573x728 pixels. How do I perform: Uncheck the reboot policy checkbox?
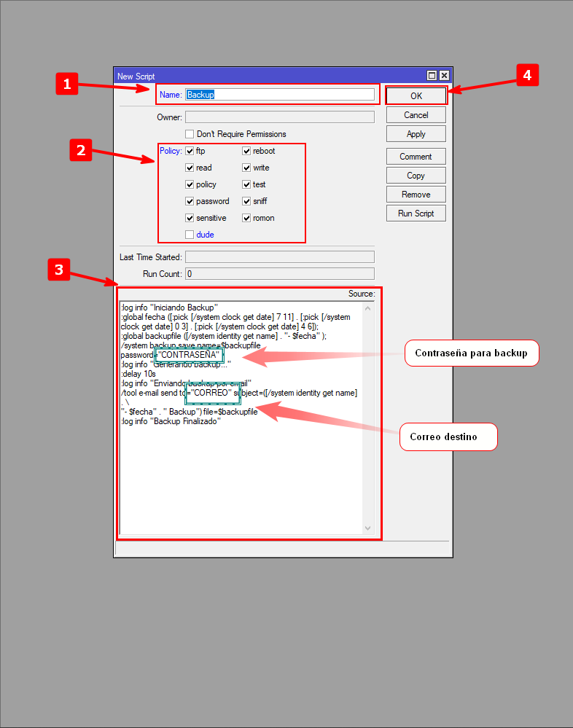pos(246,151)
